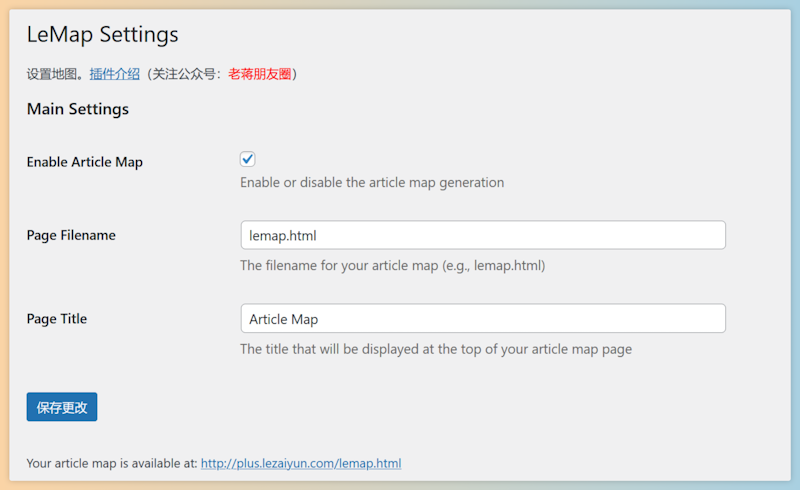The width and height of the screenshot is (800, 490).
Task: Click the Page Filename input field
Action: [482, 235]
